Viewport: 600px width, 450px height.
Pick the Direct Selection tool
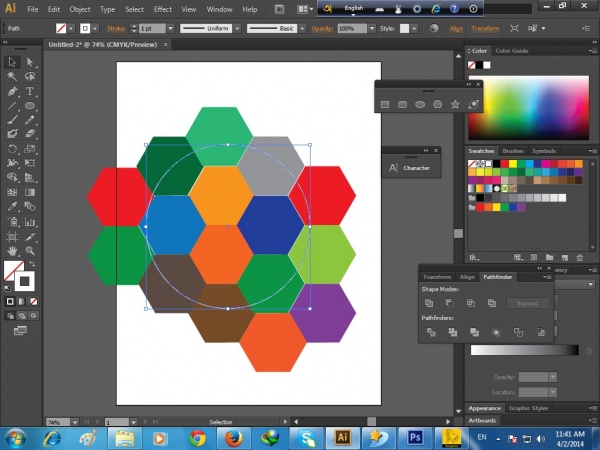(x=31, y=62)
